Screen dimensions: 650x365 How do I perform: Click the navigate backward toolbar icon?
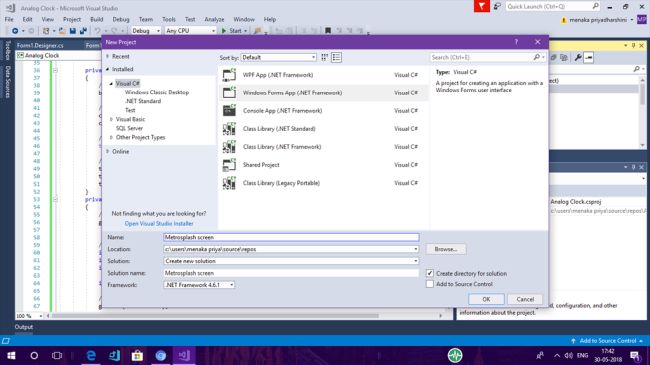click(x=15, y=31)
